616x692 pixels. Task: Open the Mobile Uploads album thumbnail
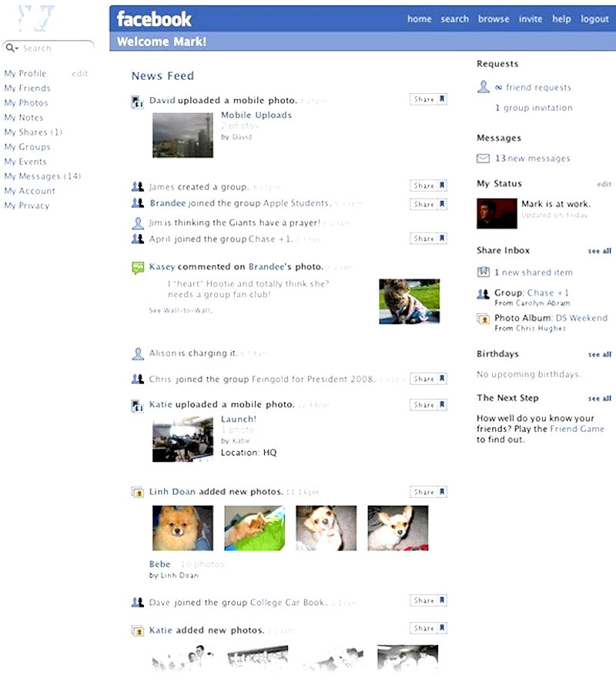pyautogui.click(x=182, y=135)
